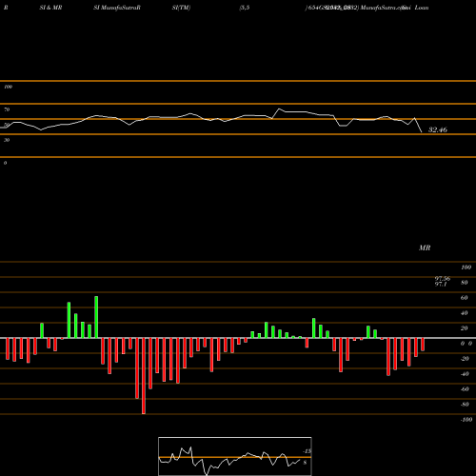Click the 20 label on MR axis
This screenshot has height=476, width=476.
click(x=465, y=328)
